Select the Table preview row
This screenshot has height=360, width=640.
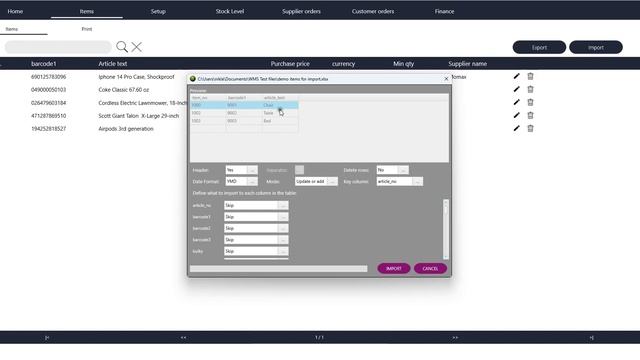(x=244, y=113)
